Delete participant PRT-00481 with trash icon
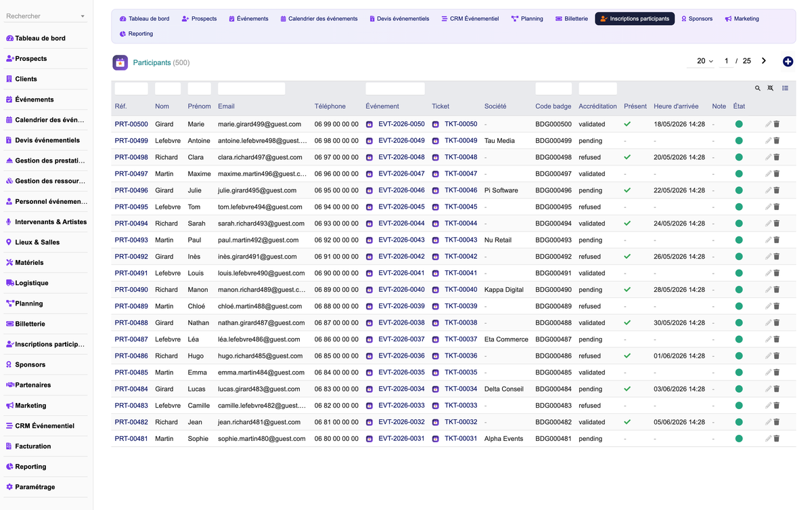The height and width of the screenshot is (510, 812). click(x=777, y=439)
